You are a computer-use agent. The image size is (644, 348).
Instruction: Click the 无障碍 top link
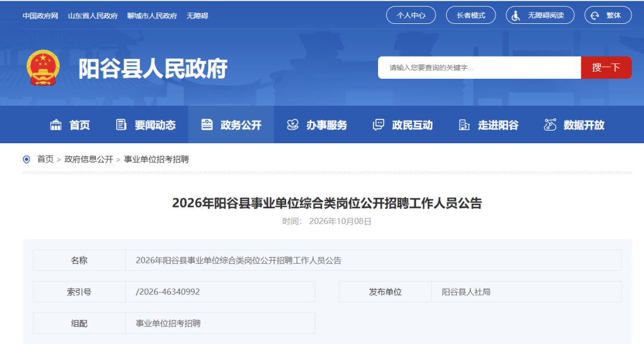[197, 16]
